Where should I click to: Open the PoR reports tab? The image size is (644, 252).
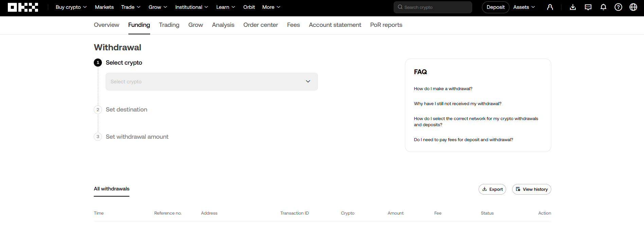(x=386, y=25)
